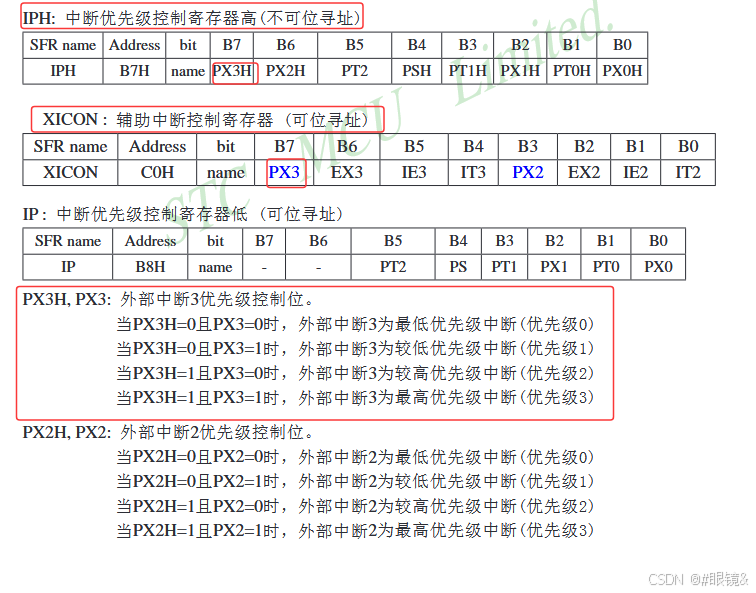This screenshot has width=756, height=593.
Task: Select the B8H address cell
Action: point(150,267)
